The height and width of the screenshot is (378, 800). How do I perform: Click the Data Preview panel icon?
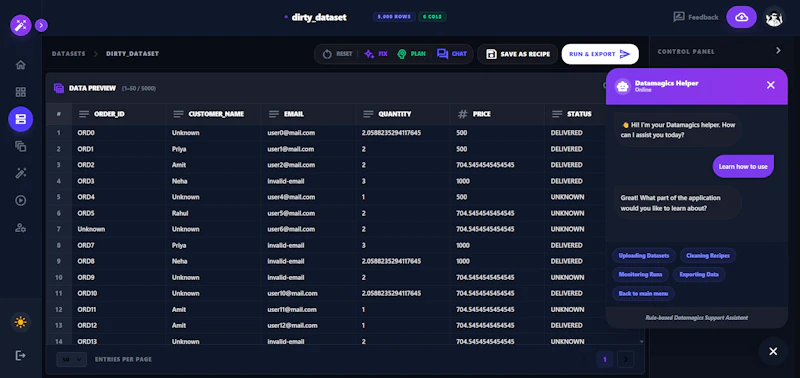[59, 88]
